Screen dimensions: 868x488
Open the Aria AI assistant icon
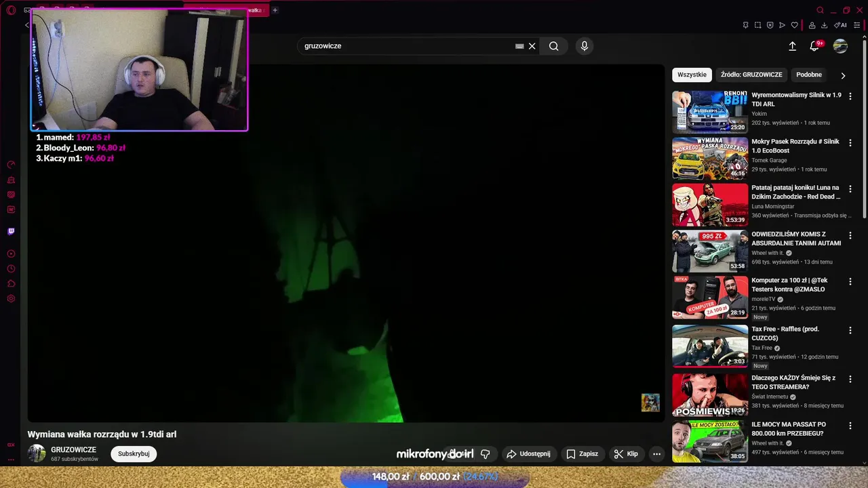840,25
